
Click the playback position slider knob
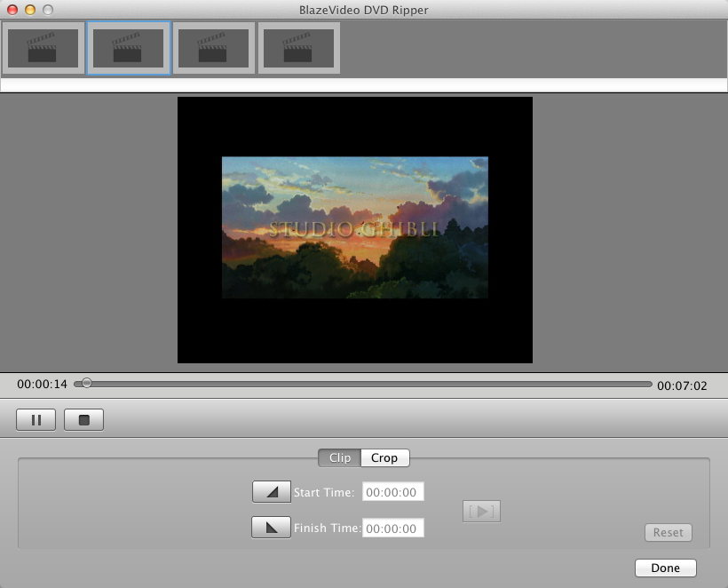86,383
